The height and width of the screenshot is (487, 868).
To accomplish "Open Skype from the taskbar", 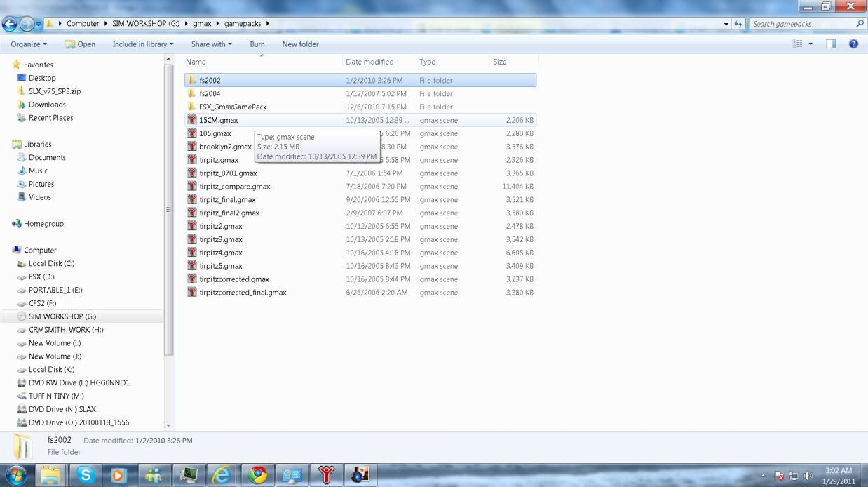I will [86, 475].
